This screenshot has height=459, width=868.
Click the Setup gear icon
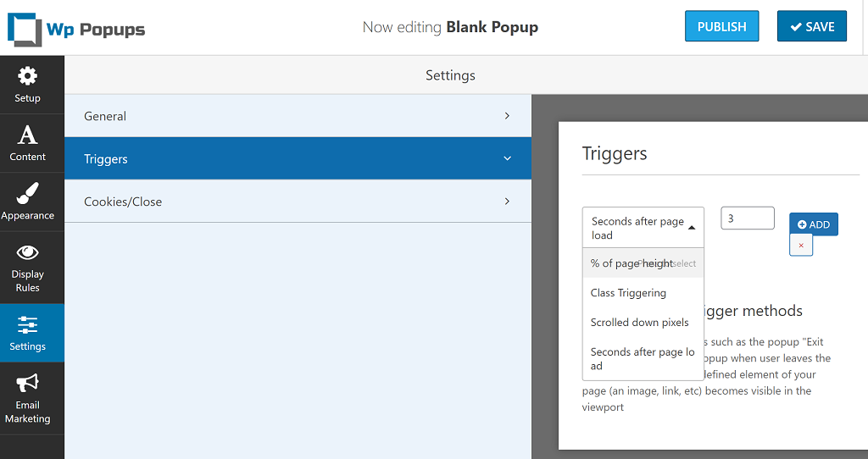pos(28,77)
